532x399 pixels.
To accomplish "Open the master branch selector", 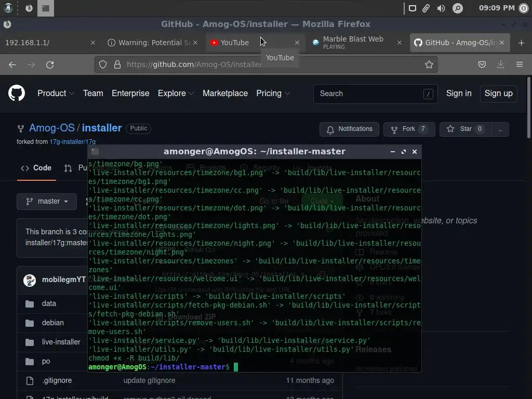I will tap(47, 201).
